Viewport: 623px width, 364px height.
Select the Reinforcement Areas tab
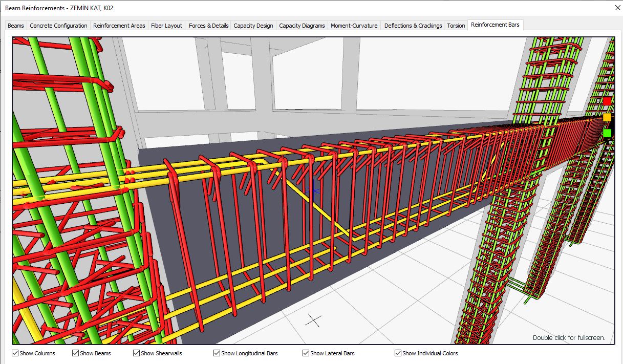click(119, 25)
